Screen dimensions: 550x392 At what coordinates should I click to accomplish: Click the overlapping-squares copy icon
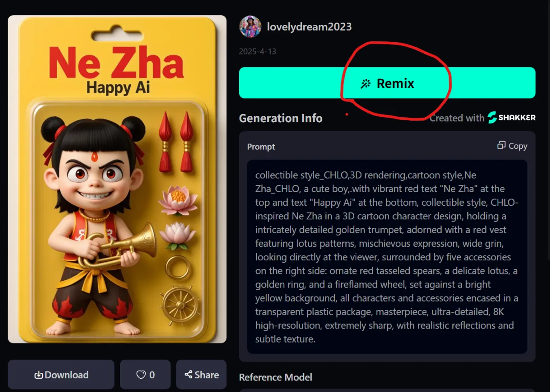click(x=501, y=146)
